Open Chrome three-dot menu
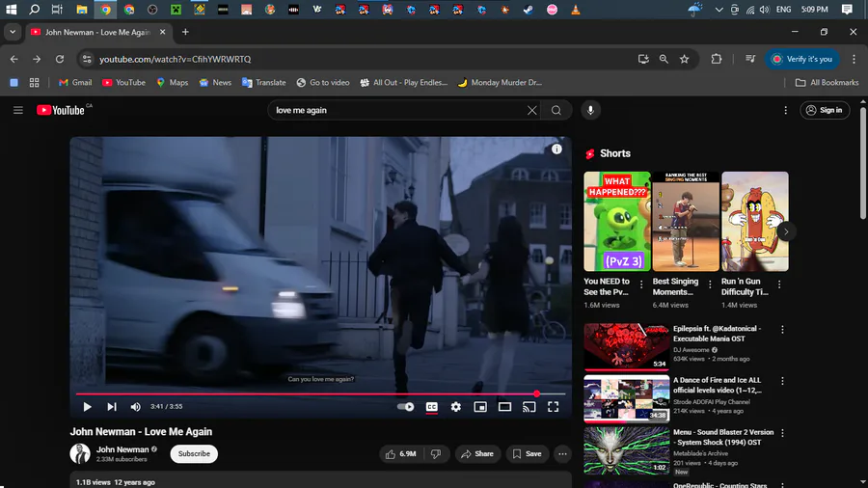The height and width of the screenshot is (488, 868). pyautogui.click(x=854, y=59)
